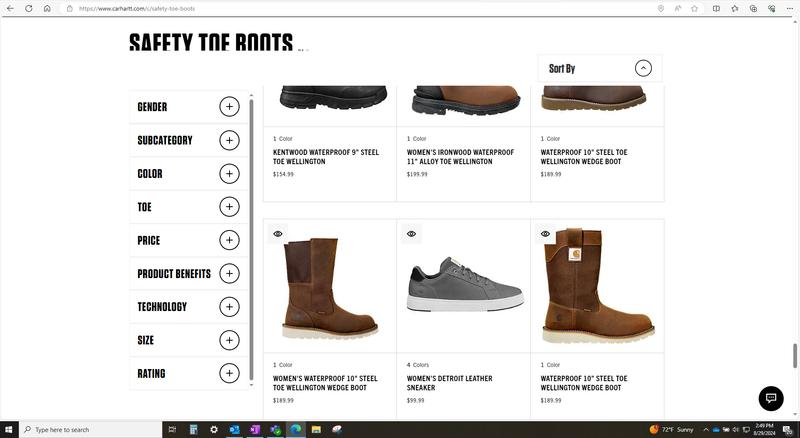
Task: Expand the Product Benefits filter
Action: point(229,274)
